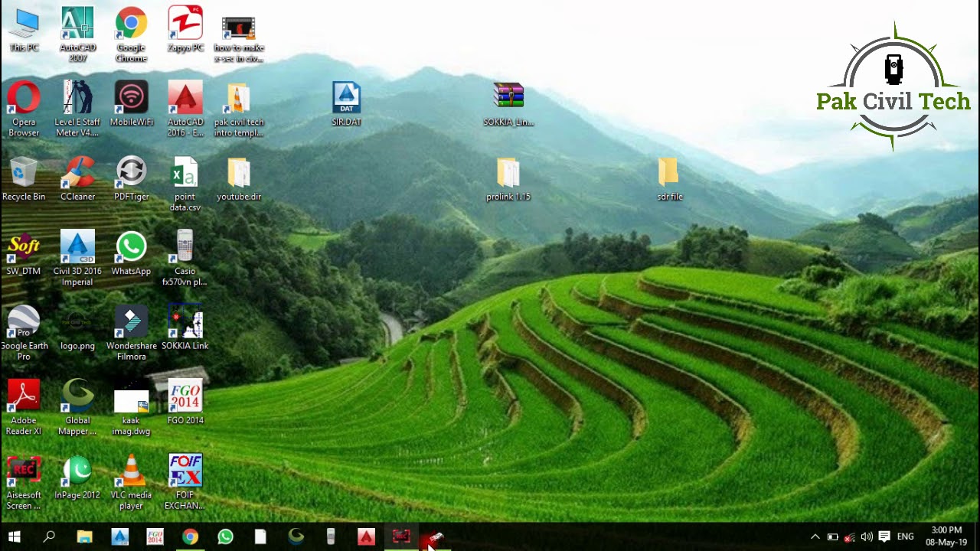Select the Google Chrome desktop shortcut

(131, 35)
